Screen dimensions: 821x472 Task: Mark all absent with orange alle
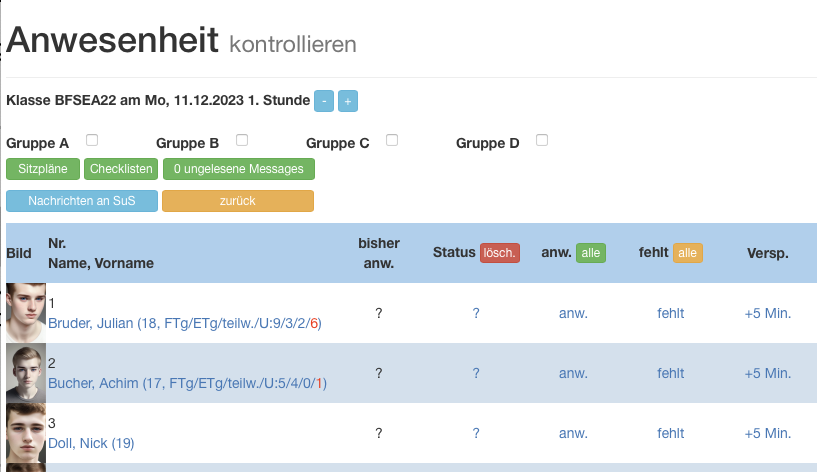pos(687,253)
